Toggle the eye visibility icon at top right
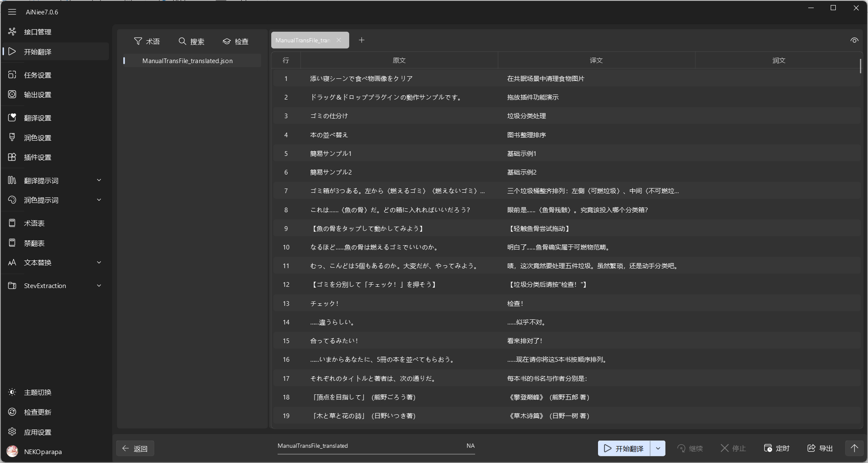The height and width of the screenshot is (463, 868). click(x=854, y=41)
